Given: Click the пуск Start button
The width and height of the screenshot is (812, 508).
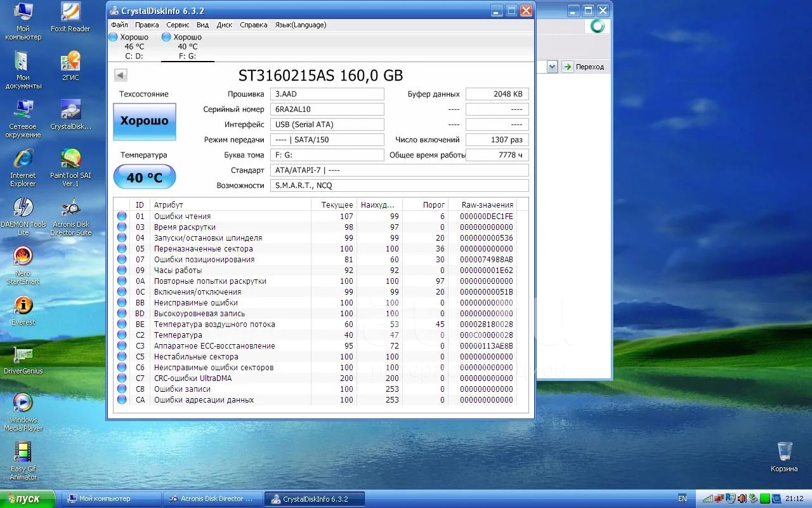Looking at the screenshot, I should coord(27,499).
